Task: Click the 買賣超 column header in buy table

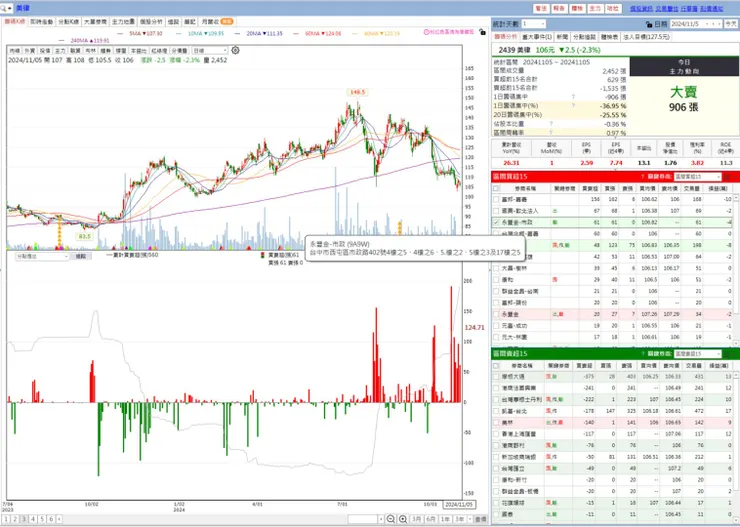Action: coord(590,188)
